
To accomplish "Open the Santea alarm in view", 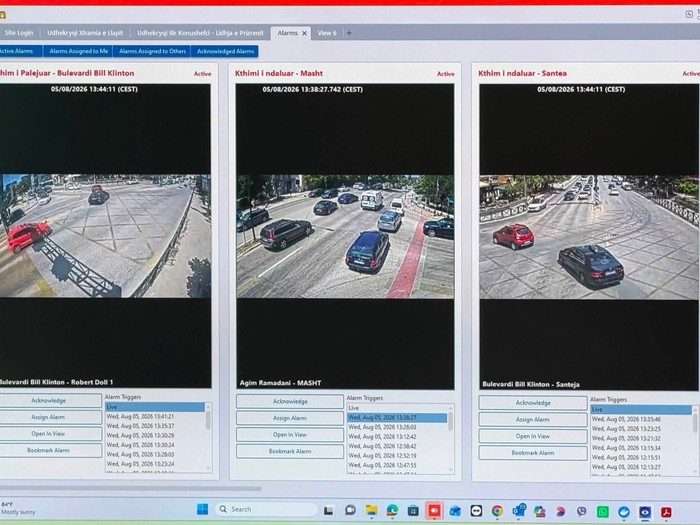I will [533, 436].
